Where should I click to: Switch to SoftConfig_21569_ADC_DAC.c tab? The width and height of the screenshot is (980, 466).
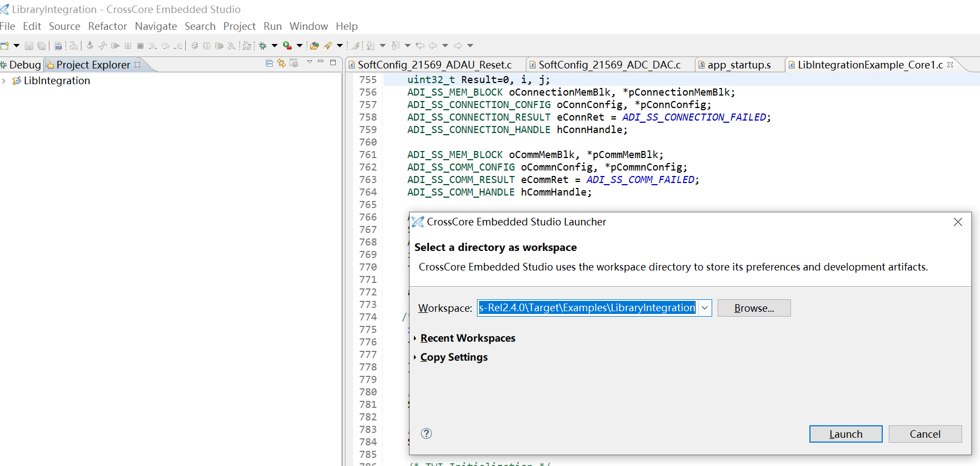pos(610,65)
